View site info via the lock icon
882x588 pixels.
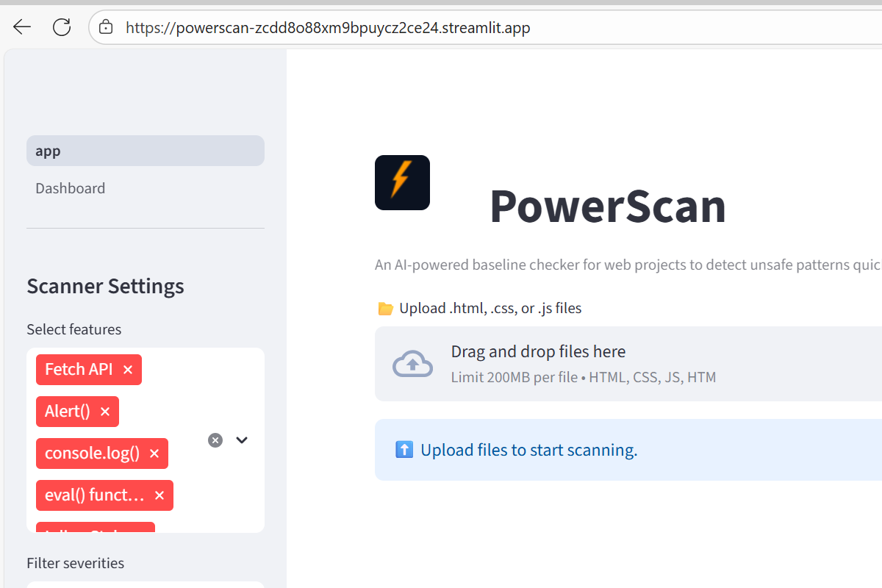106,28
